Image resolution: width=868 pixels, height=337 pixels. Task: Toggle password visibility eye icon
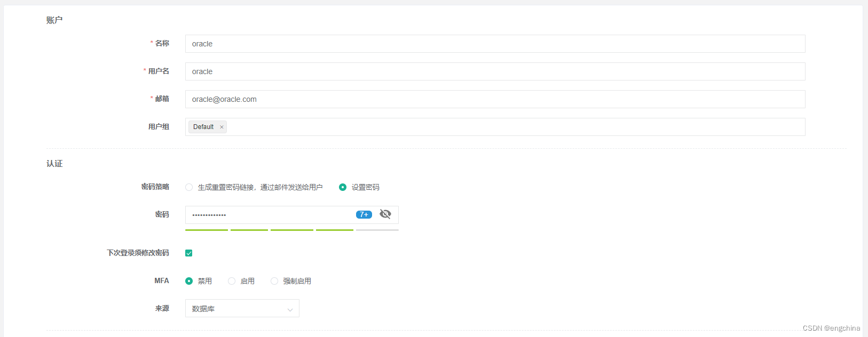pyautogui.click(x=385, y=214)
